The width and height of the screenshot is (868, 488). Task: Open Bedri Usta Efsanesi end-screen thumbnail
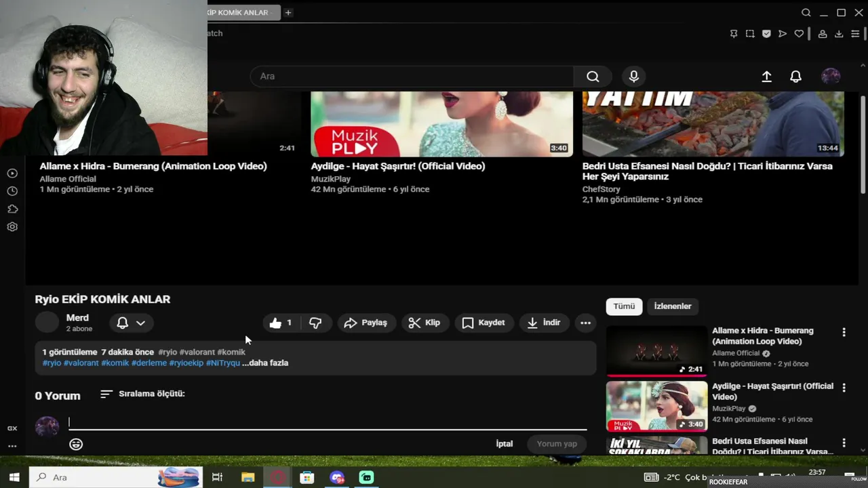pos(713,124)
